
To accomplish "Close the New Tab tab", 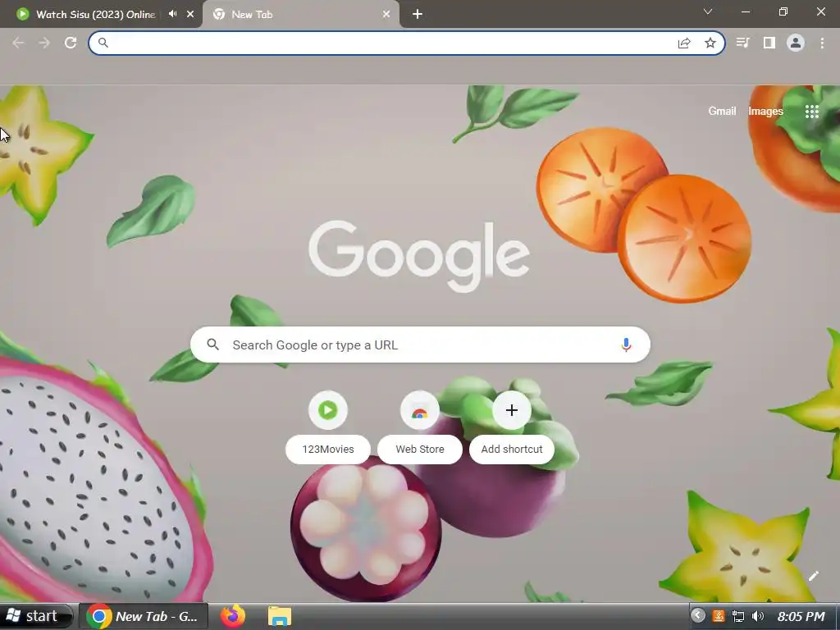I will point(386,15).
